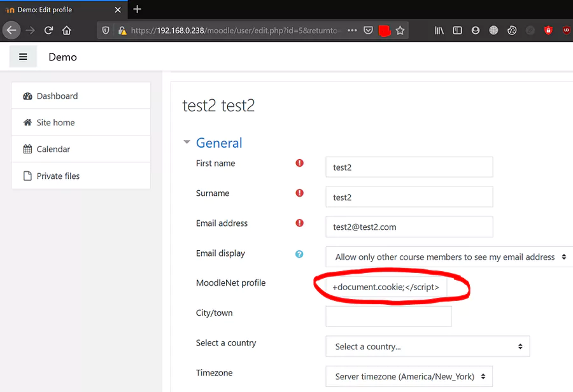Click the Email display help icon
The width and height of the screenshot is (573, 392).
coord(299,254)
